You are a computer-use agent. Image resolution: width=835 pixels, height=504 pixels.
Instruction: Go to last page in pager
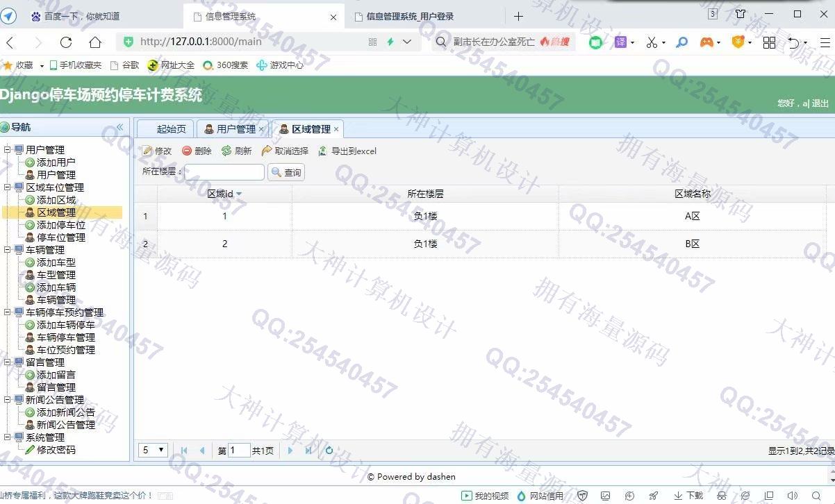308,451
